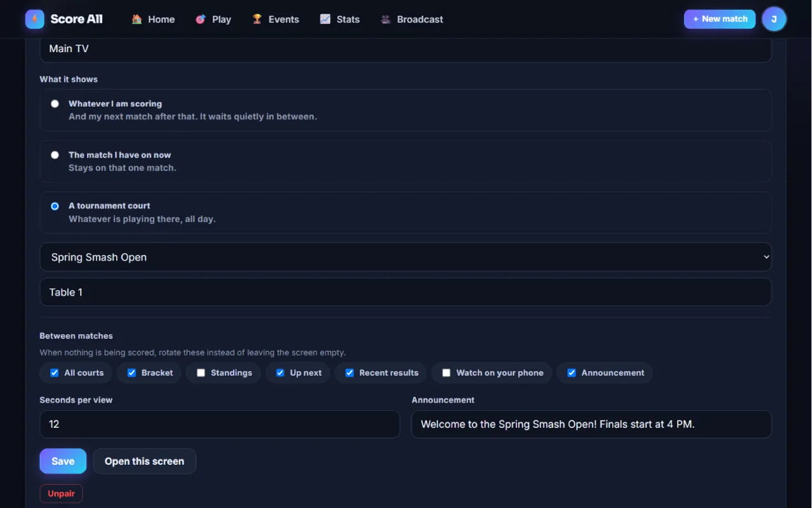Click the red Unpair button
The height and width of the screenshot is (508, 812).
click(x=62, y=493)
